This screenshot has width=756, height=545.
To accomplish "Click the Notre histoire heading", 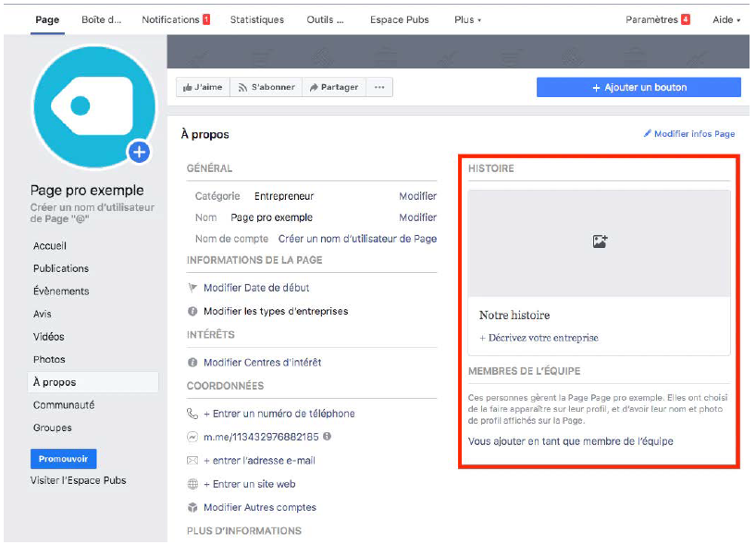I will [514, 315].
